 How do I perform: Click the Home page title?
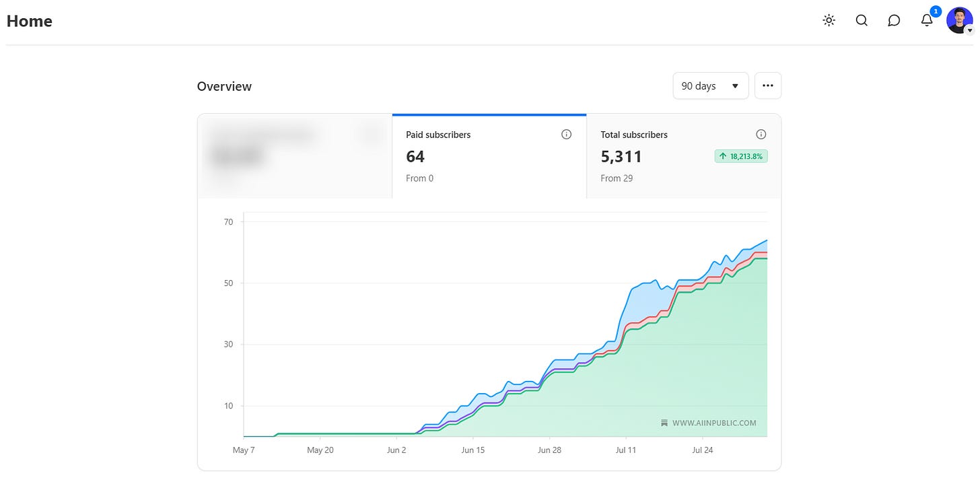click(30, 21)
